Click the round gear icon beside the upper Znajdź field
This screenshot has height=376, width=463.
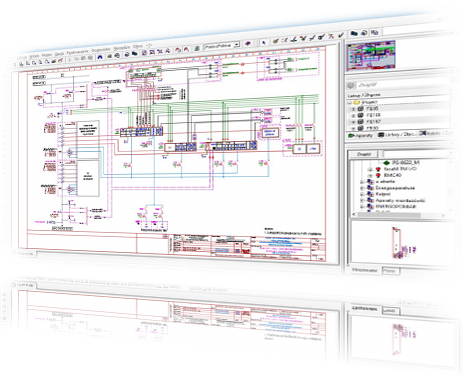[351, 85]
